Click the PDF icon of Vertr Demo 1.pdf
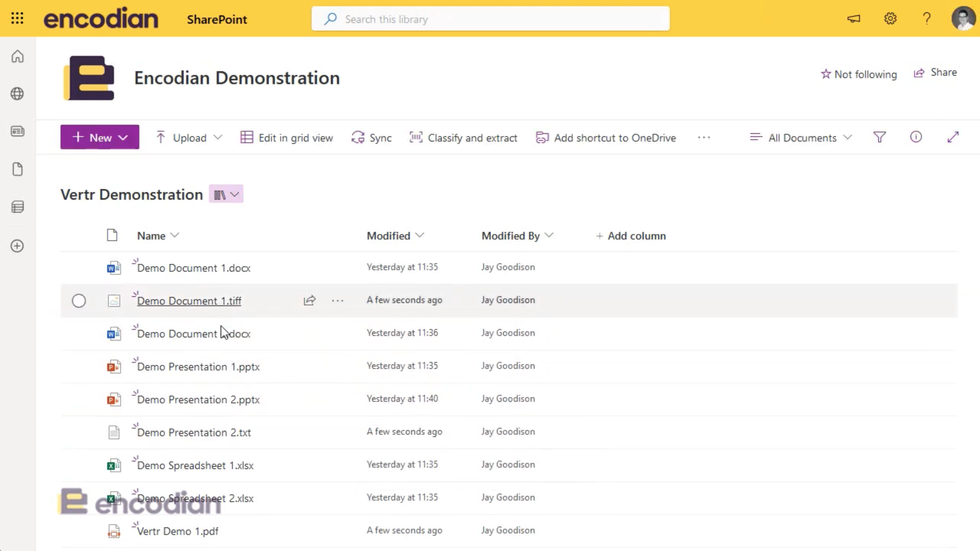Image resolution: width=980 pixels, height=551 pixels. [114, 531]
